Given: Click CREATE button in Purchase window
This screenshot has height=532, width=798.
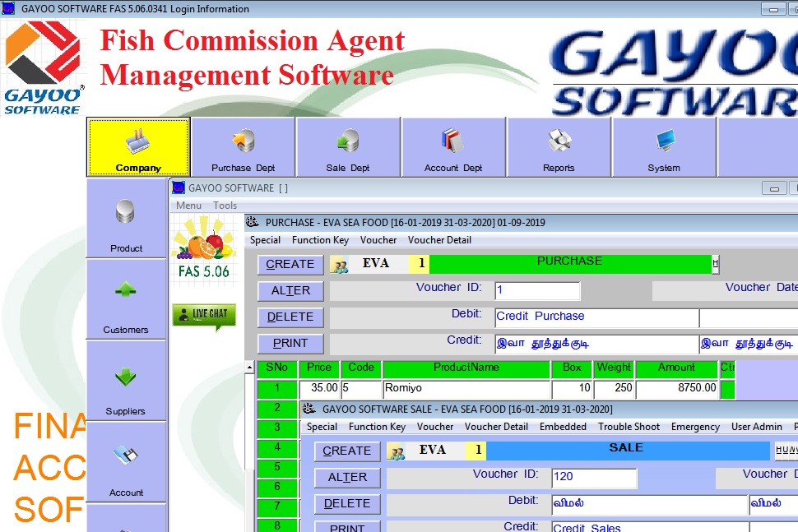Looking at the screenshot, I should (x=290, y=265).
